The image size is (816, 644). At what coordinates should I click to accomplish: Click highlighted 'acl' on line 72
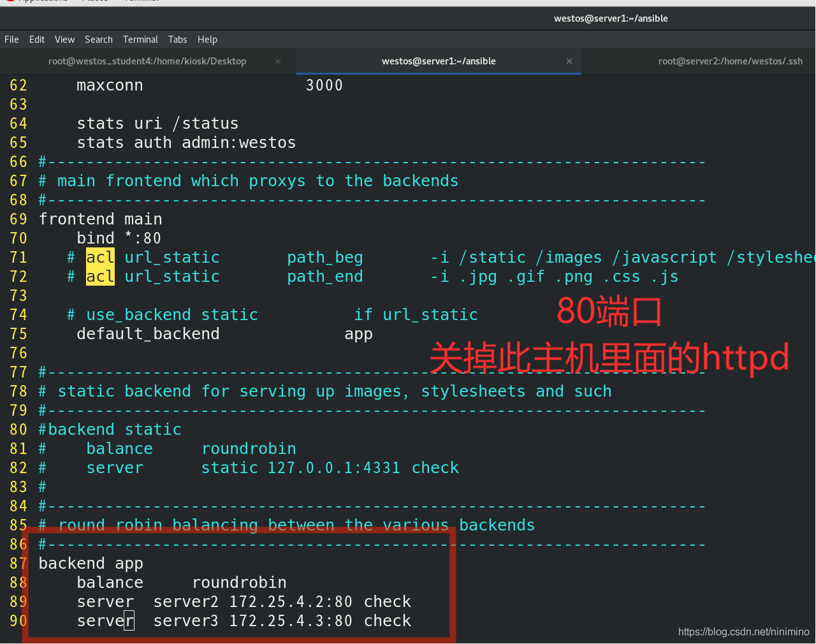[100, 277]
